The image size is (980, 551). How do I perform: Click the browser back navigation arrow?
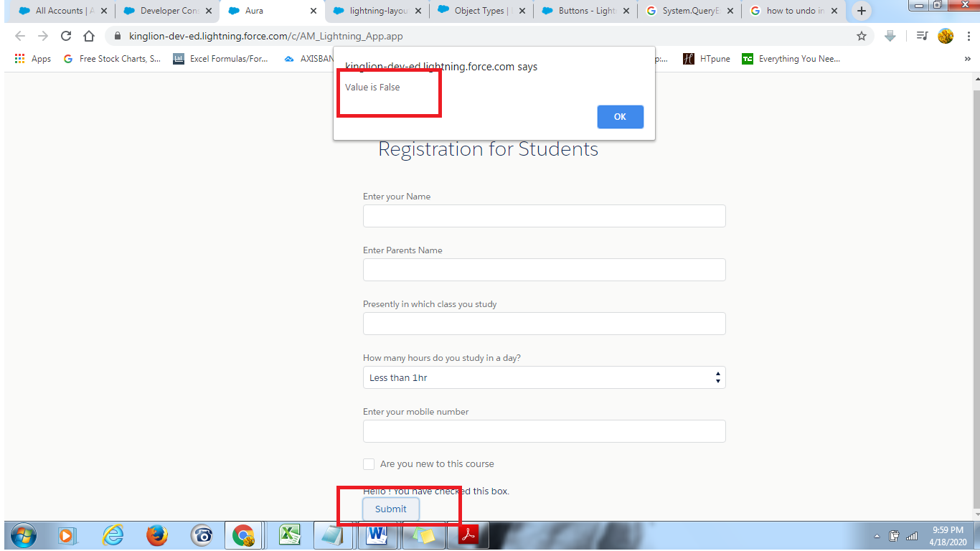pyautogui.click(x=20, y=35)
